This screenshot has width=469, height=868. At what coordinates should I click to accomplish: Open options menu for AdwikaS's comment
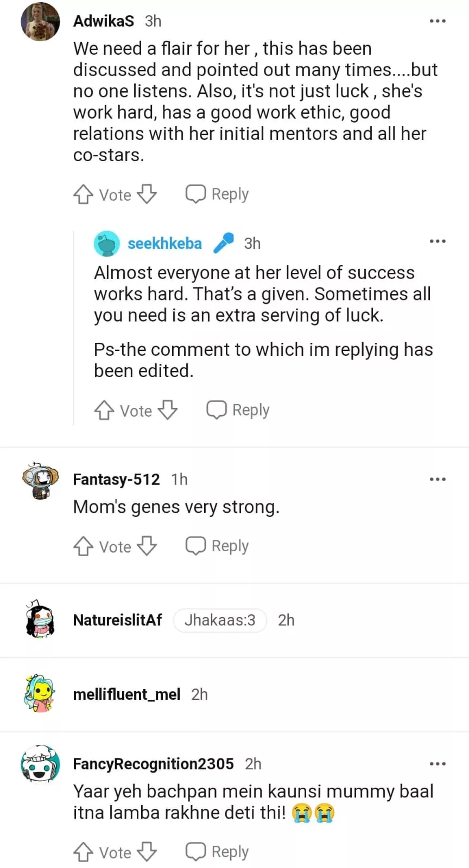[438, 21]
